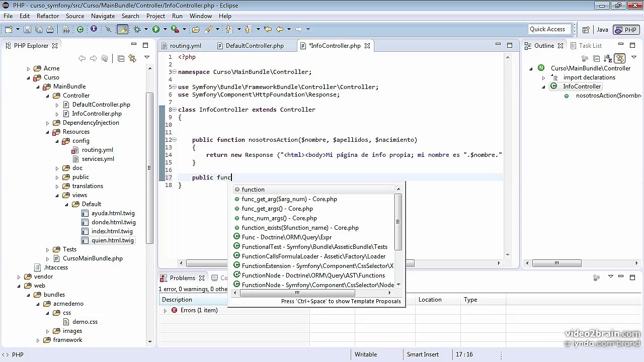Open the Project menu
This screenshot has width=644, height=362.
coord(155,16)
